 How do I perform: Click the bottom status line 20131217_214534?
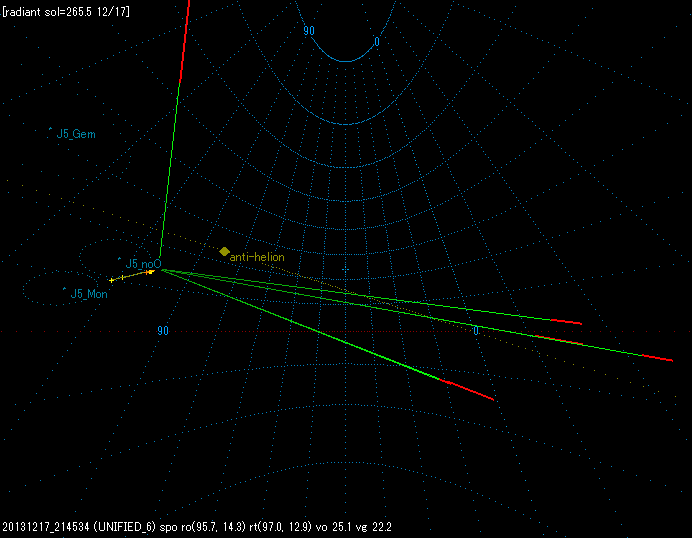(197, 527)
